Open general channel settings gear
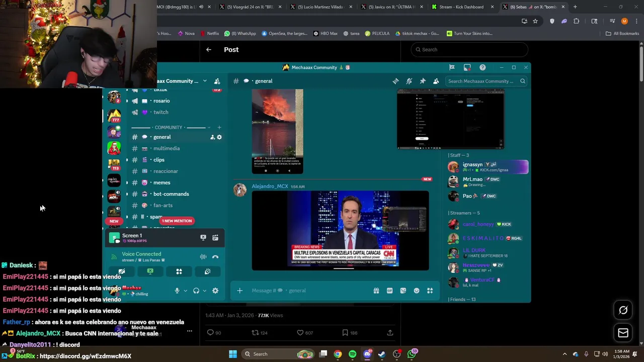Screen dimensions: 644x362 click(x=219, y=137)
